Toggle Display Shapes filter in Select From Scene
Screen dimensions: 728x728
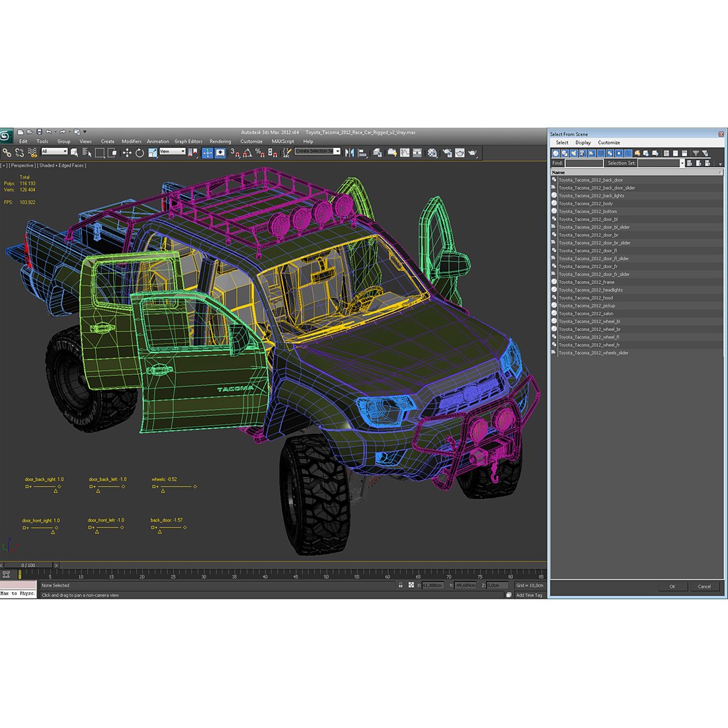(x=565, y=153)
